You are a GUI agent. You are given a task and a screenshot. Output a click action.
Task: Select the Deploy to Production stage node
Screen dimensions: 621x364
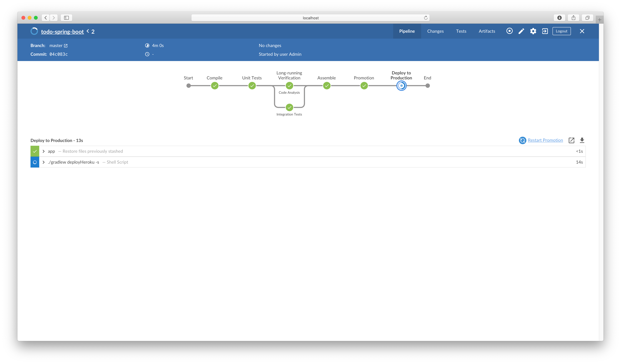pos(401,86)
